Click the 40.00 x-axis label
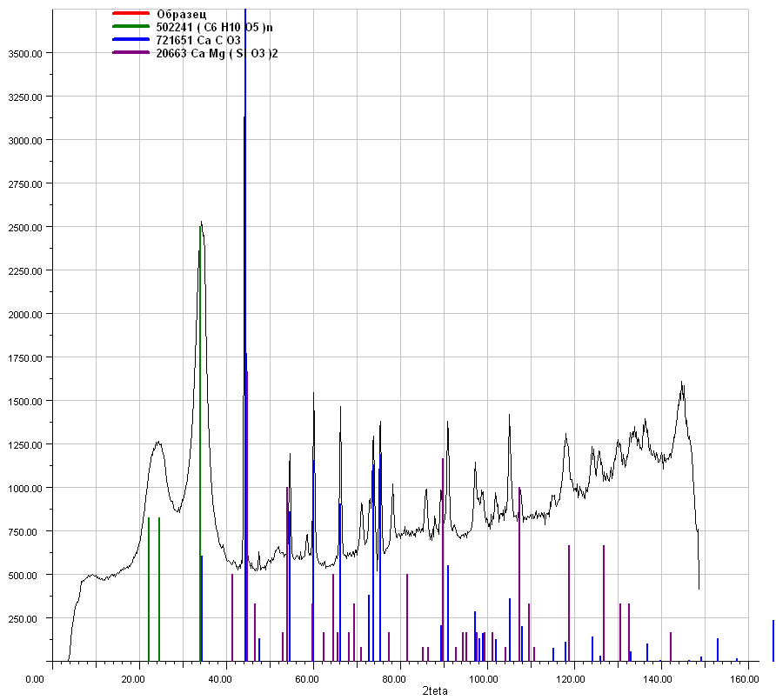The height and width of the screenshot is (700, 776). point(220,679)
